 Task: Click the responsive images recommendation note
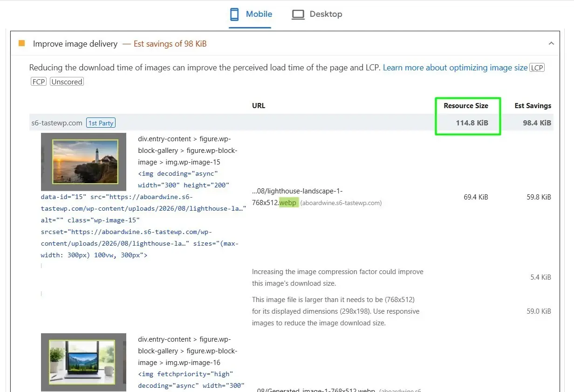(336, 311)
